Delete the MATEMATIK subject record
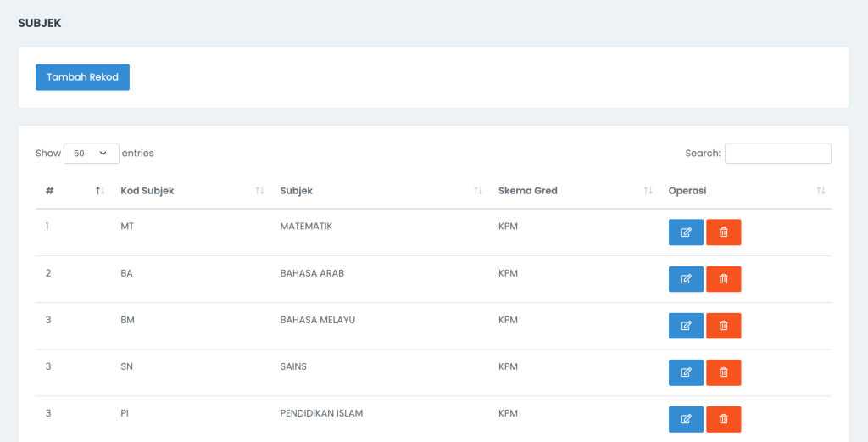Viewport: 868px width, 442px height. (724, 232)
